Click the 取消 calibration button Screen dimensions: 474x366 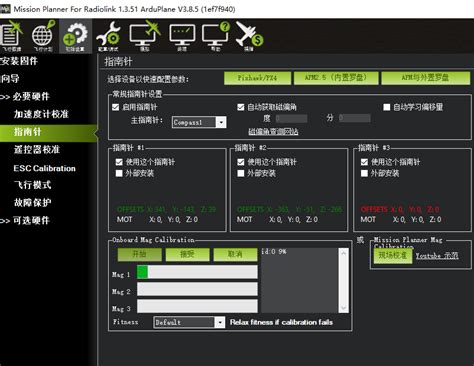235,254
